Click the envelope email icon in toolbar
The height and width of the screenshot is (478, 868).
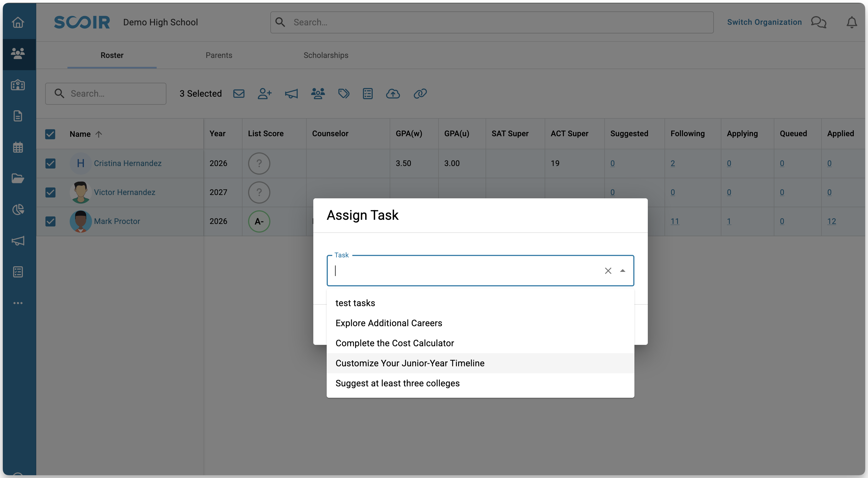tap(239, 94)
